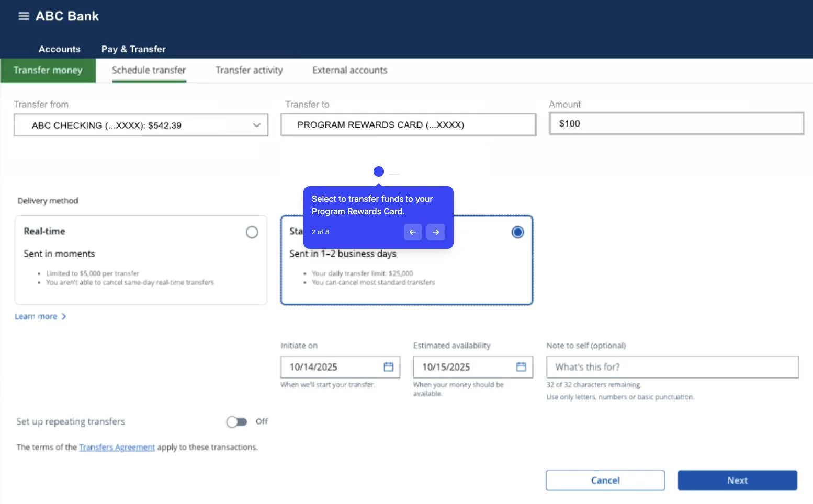Open the Pay & Transfer menu
The width and height of the screenshot is (813, 504).
coord(133,49)
